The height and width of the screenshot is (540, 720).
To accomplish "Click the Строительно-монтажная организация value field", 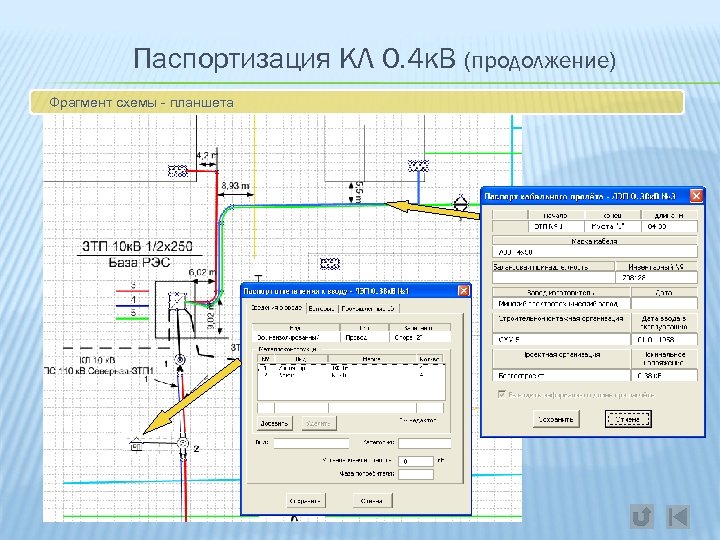I will point(561,339).
